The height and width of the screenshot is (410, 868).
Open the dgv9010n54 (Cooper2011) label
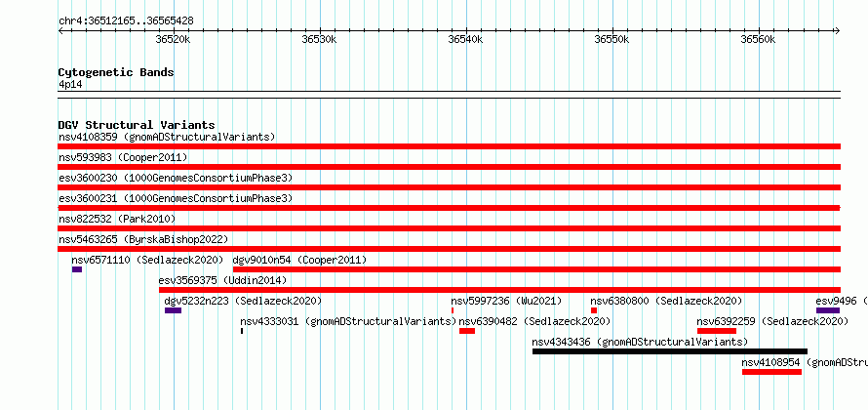pyautogui.click(x=299, y=260)
